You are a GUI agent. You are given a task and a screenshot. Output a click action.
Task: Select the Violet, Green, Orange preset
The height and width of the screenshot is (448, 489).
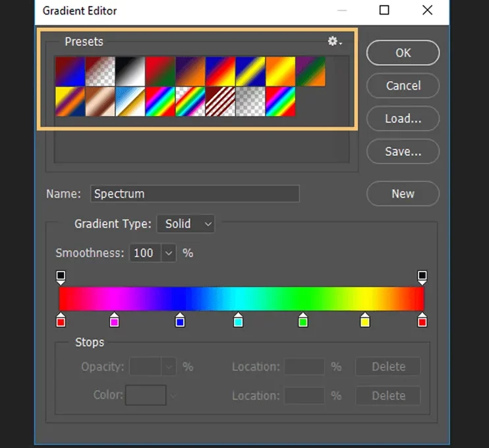(x=310, y=71)
